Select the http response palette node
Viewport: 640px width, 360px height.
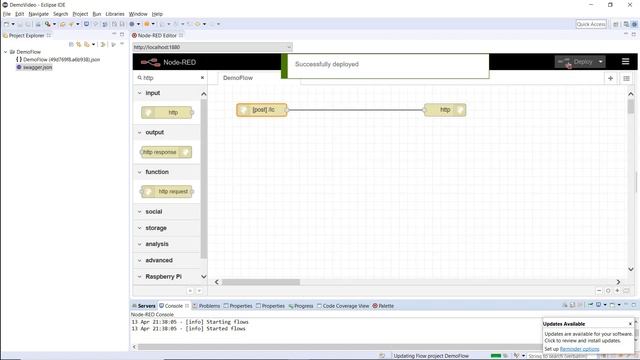click(166, 152)
